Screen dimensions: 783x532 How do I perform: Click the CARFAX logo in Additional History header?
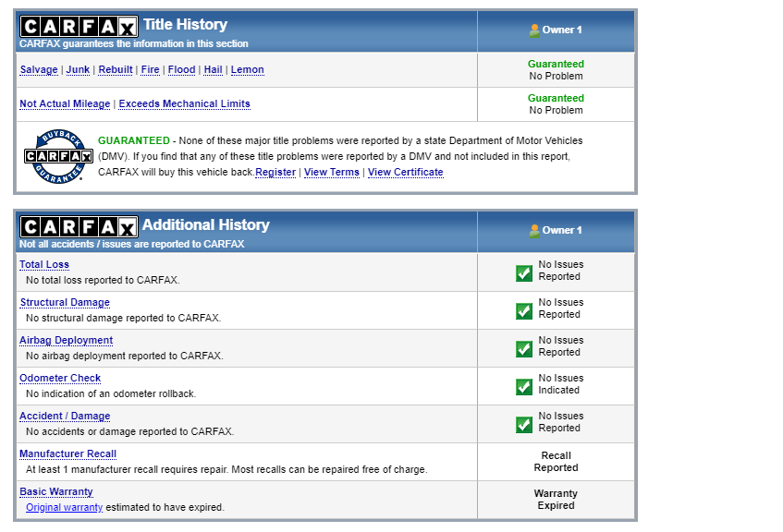[79, 227]
